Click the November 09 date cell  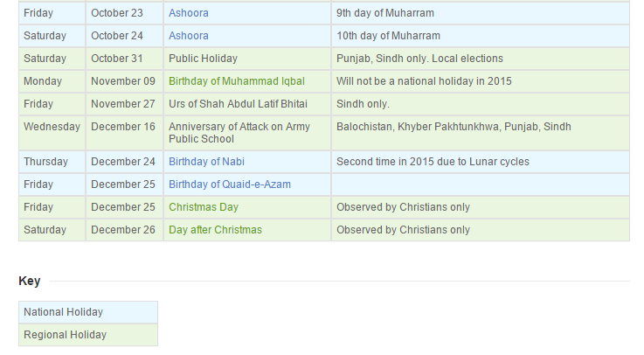point(124,81)
